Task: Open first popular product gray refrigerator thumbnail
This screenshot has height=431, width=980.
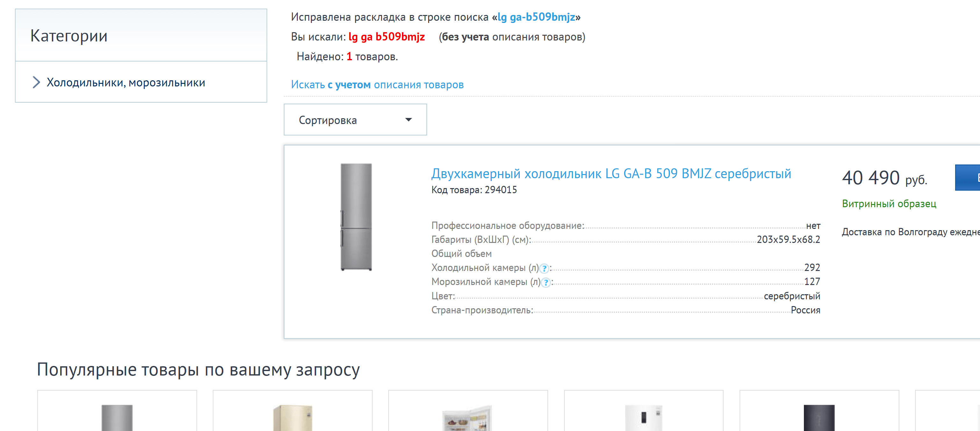Action: [x=117, y=417]
